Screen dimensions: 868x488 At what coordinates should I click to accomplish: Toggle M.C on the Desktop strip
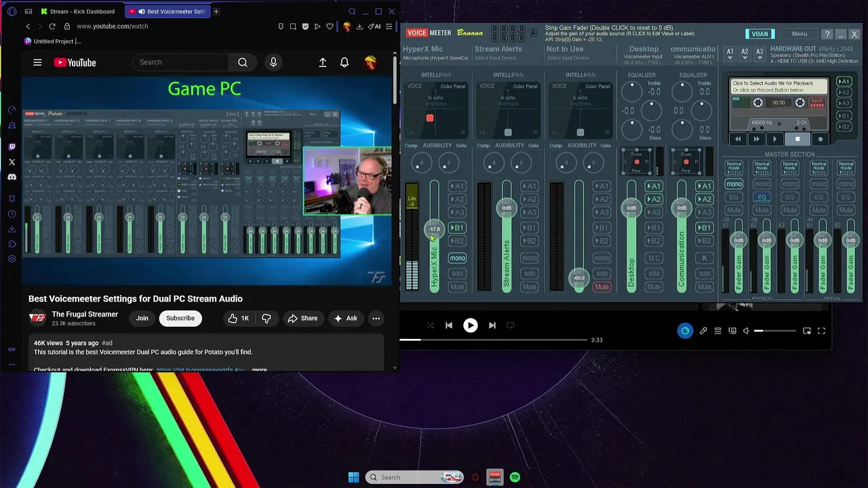point(654,258)
